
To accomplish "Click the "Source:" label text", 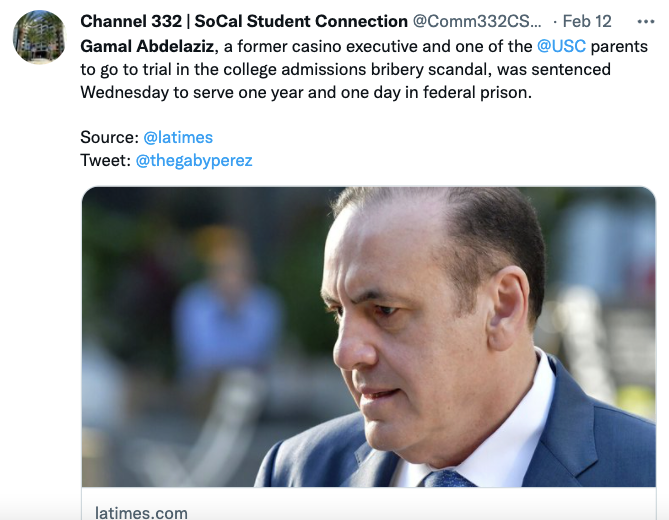I will click(109, 137).
